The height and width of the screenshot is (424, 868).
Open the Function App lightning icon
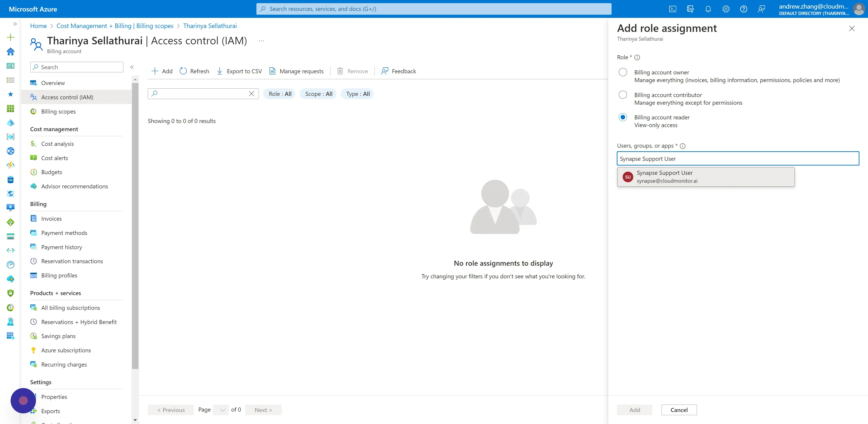(10, 165)
